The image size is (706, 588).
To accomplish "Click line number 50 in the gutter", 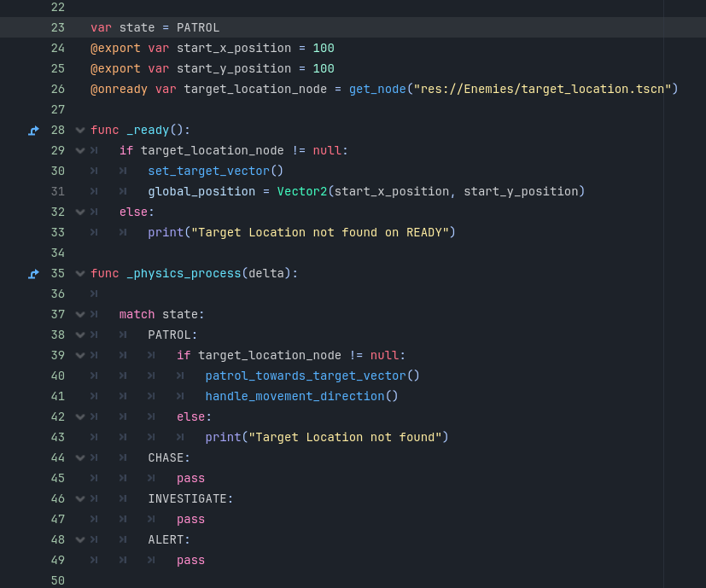I will tap(58, 581).
